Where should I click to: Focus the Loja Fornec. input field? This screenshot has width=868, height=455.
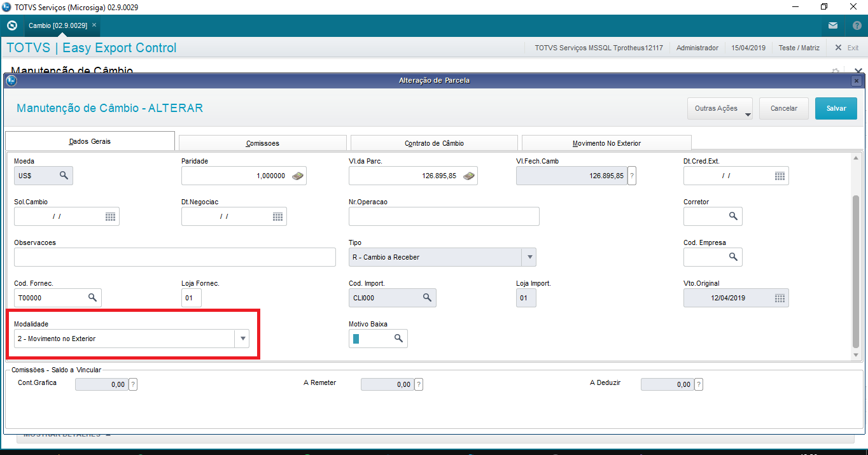(192, 298)
